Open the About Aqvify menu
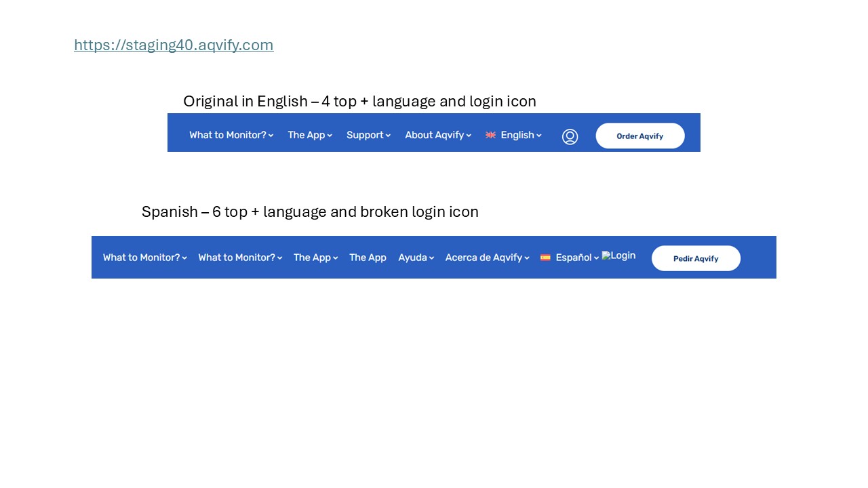This screenshot has height=488, width=868. click(438, 135)
